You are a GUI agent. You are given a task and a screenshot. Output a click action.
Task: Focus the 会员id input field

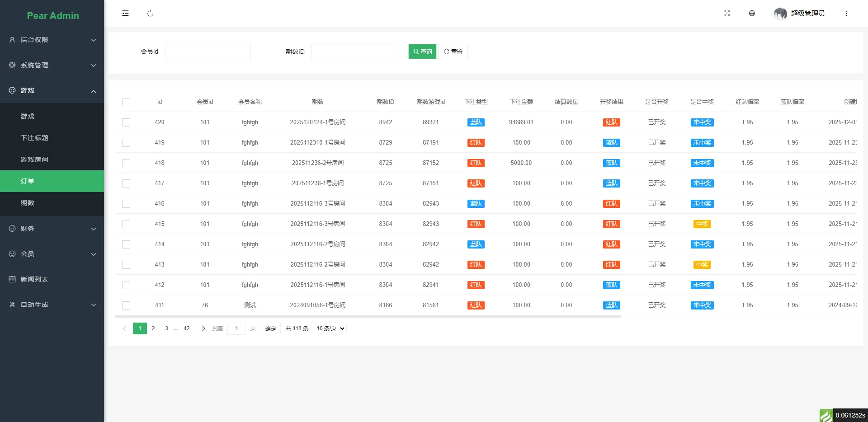[208, 52]
